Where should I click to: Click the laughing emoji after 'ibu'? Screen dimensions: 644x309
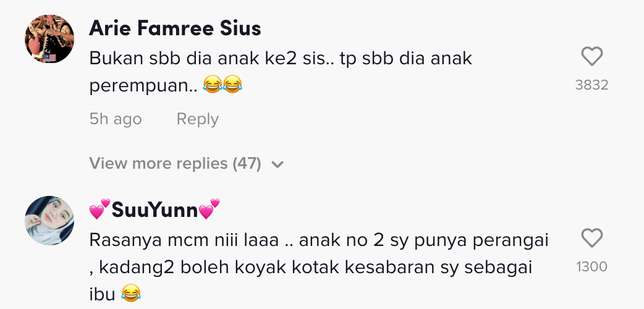tap(131, 291)
